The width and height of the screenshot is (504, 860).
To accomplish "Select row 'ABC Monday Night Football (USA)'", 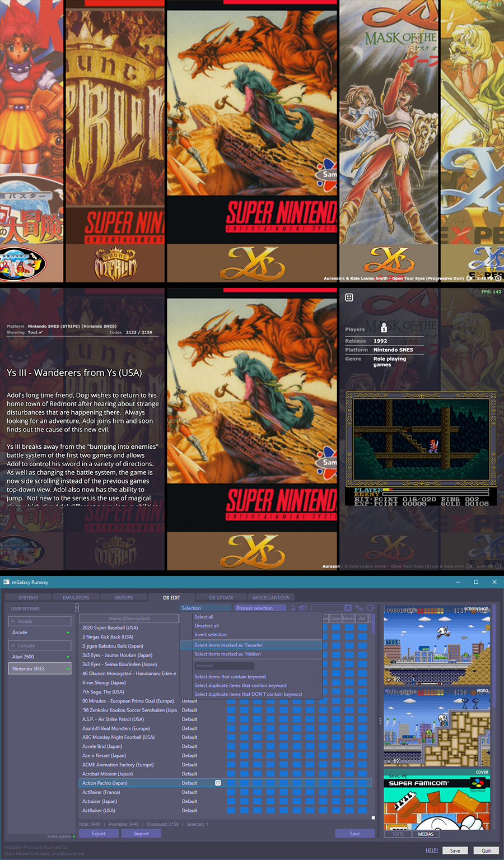I will 226,737.
